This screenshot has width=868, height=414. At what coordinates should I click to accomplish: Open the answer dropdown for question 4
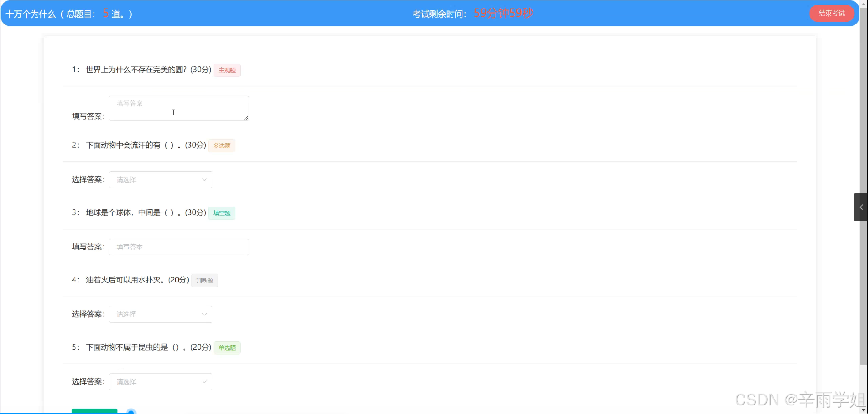160,314
